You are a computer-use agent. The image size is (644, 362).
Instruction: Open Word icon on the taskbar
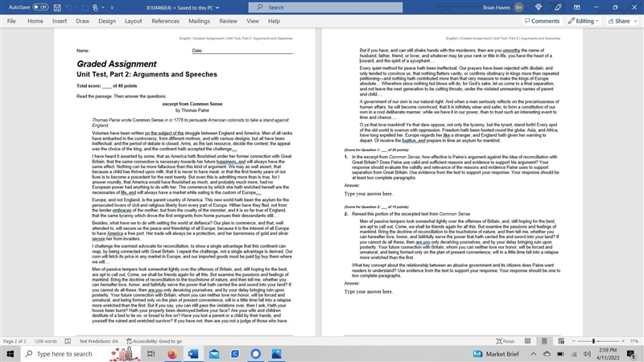[193, 354]
